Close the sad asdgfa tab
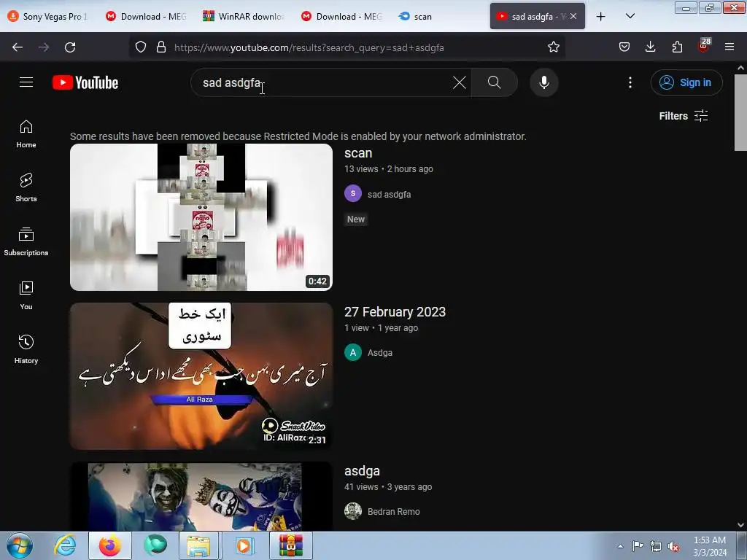This screenshot has width=747, height=560. tap(573, 16)
